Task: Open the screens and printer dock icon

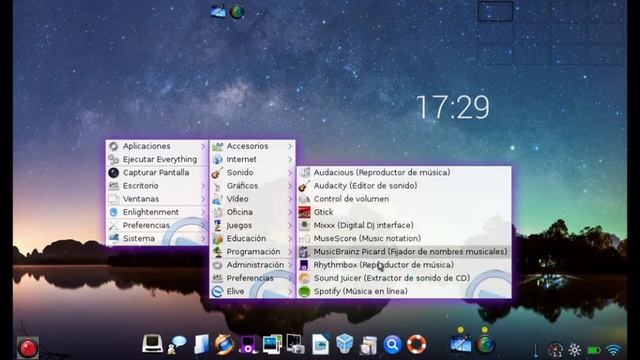Action: point(296,344)
